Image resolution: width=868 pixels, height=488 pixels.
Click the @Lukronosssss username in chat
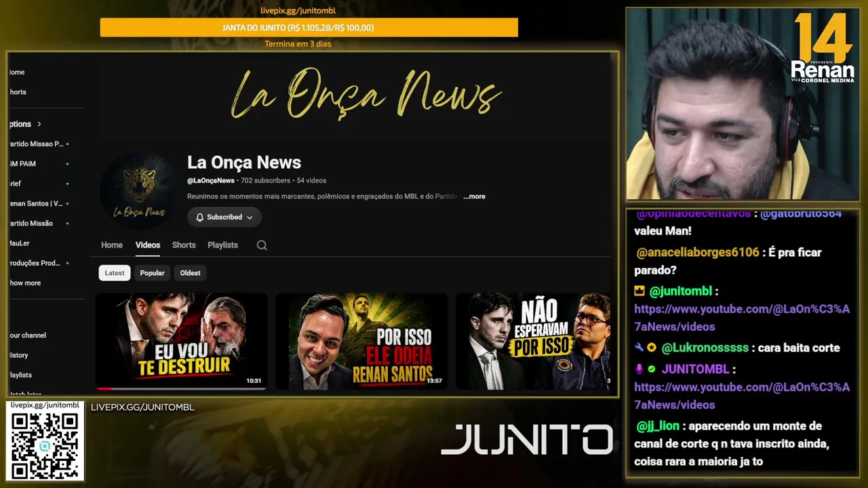705,348
